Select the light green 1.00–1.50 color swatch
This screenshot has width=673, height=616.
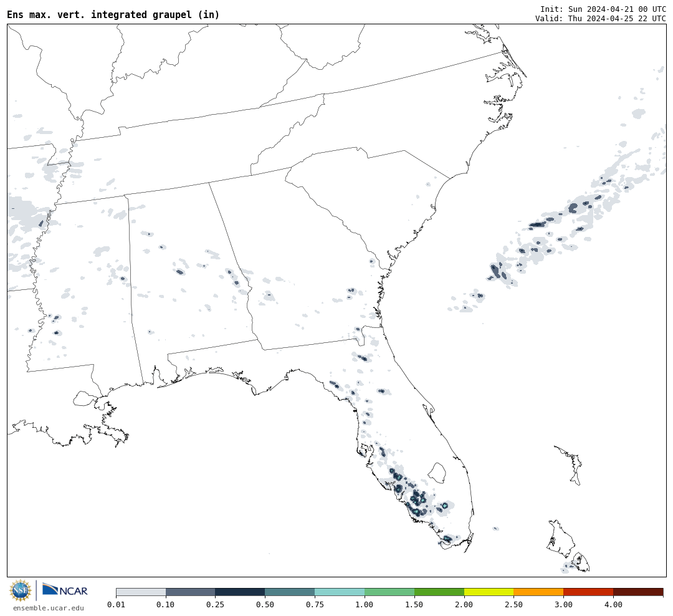(x=389, y=592)
